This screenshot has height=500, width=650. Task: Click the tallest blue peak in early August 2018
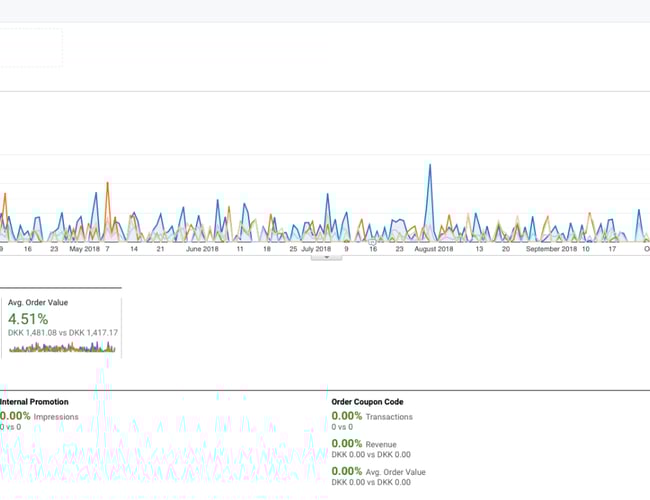pos(430,167)
